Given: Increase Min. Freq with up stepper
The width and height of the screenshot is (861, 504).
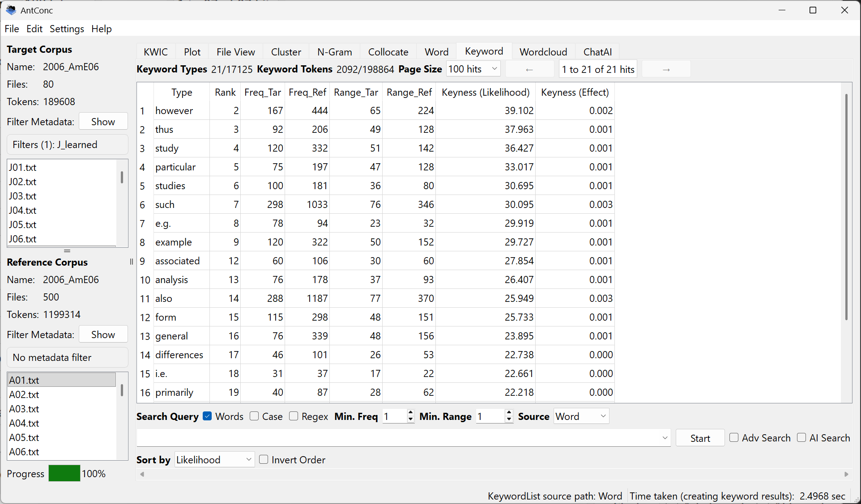Looking at the screenshot, I should tap(410, 413).
